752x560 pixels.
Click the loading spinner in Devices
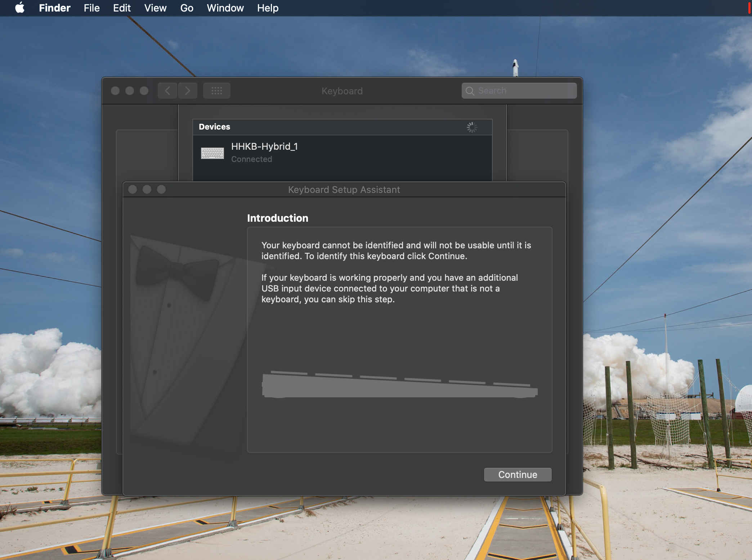(472, 127)
